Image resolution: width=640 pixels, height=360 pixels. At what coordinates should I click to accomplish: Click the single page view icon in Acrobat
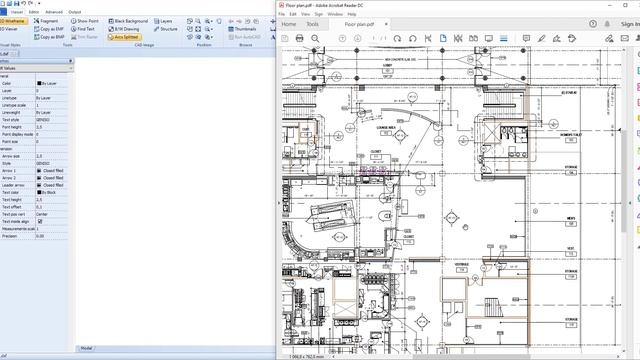[443, 38]
